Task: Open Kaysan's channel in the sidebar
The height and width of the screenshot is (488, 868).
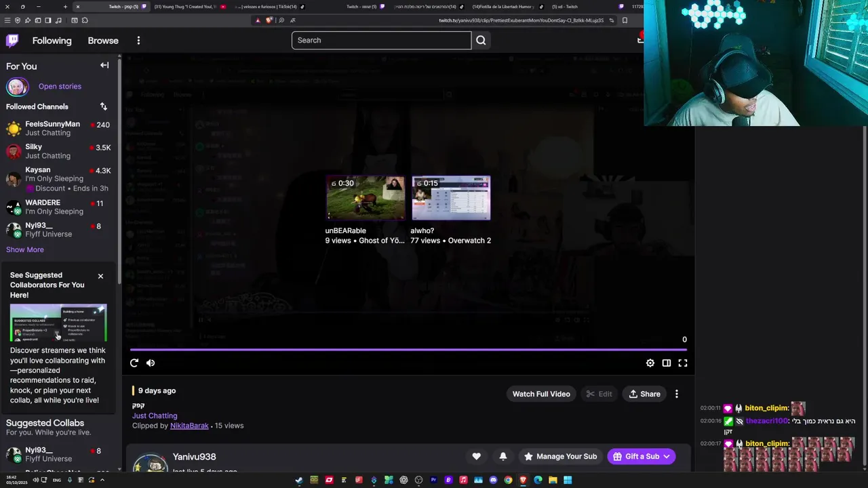Action: pos(61,179)
